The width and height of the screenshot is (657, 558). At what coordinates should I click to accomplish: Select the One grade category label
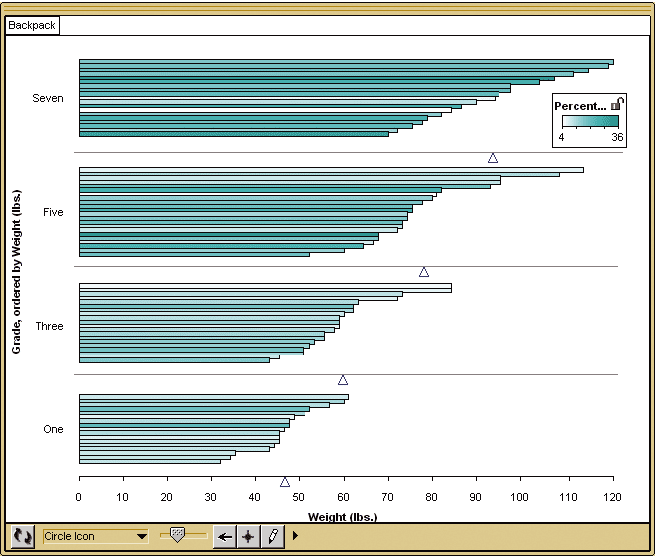coord(53,429)
